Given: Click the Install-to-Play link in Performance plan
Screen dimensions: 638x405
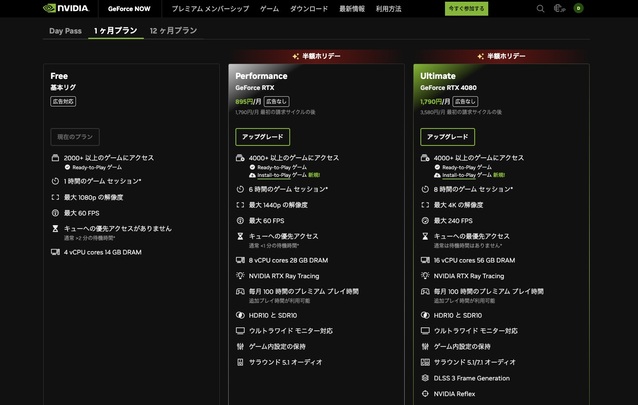Looking at the screenshot, I should 279,174.
